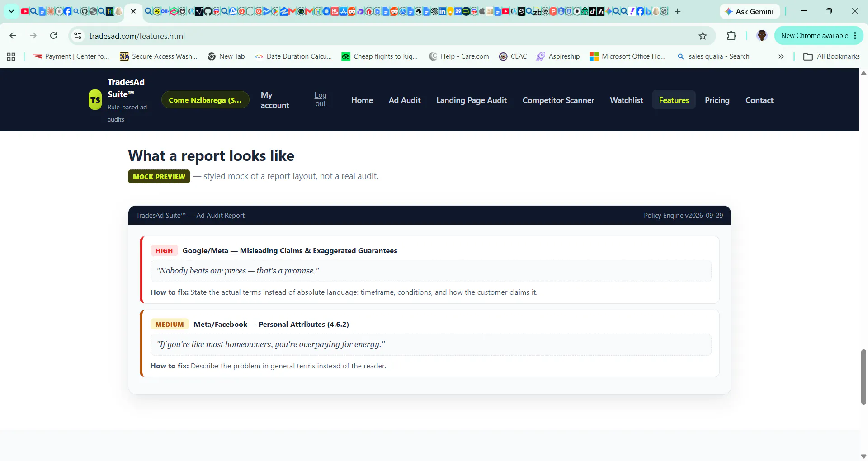This screenshot has width=868, height=461.
Task: Open the Extensions puzzle icon
Action: pyautogui.click(x=731, y=36)
